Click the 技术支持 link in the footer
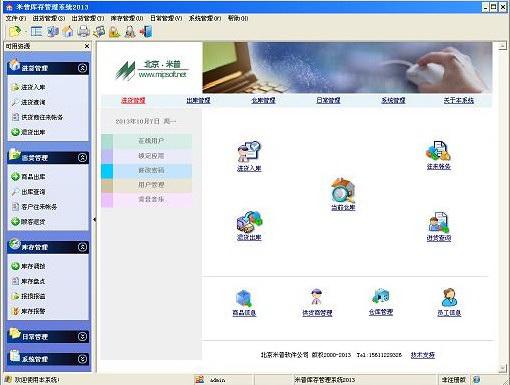 423,355
